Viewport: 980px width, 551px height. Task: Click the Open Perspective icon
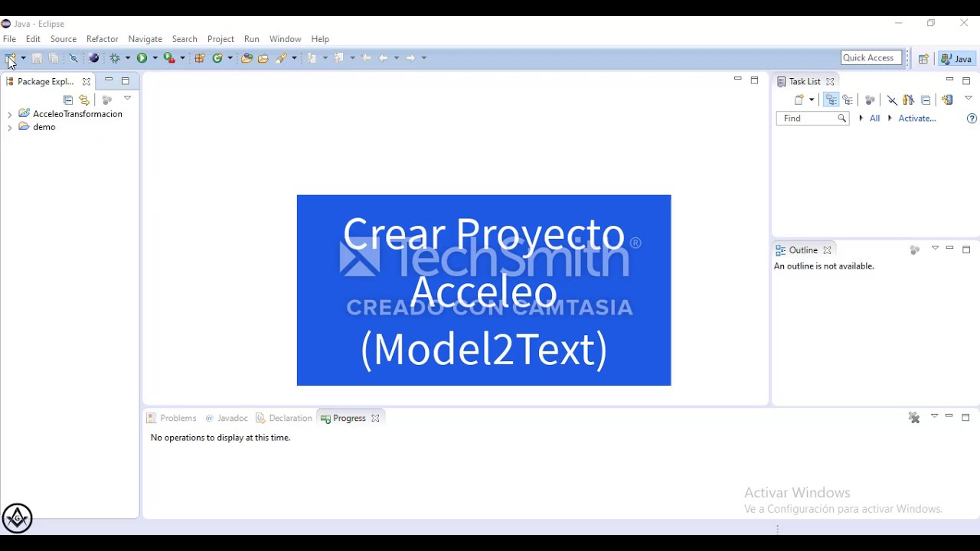click(x=923, y=59)
